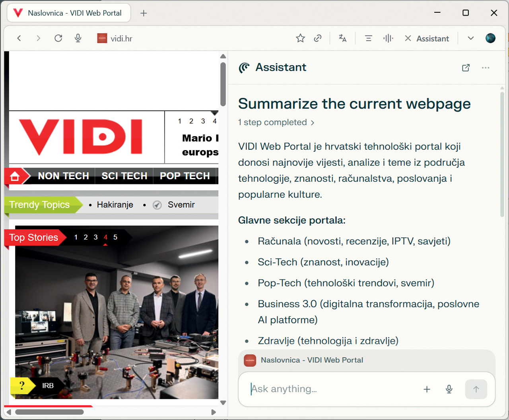Open the Hakiranje trendy topic
509x420 pixels.
[115, 205]
